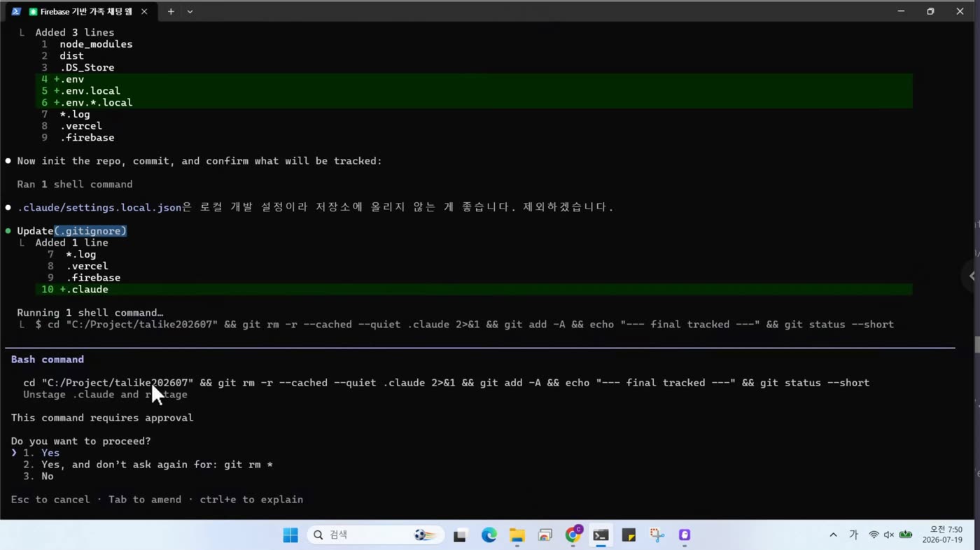The height and width of the screenshot is (550, 980).
Task: Click the PowerShell tab icon
Action: pyautogui.click(x=16, y=12)
